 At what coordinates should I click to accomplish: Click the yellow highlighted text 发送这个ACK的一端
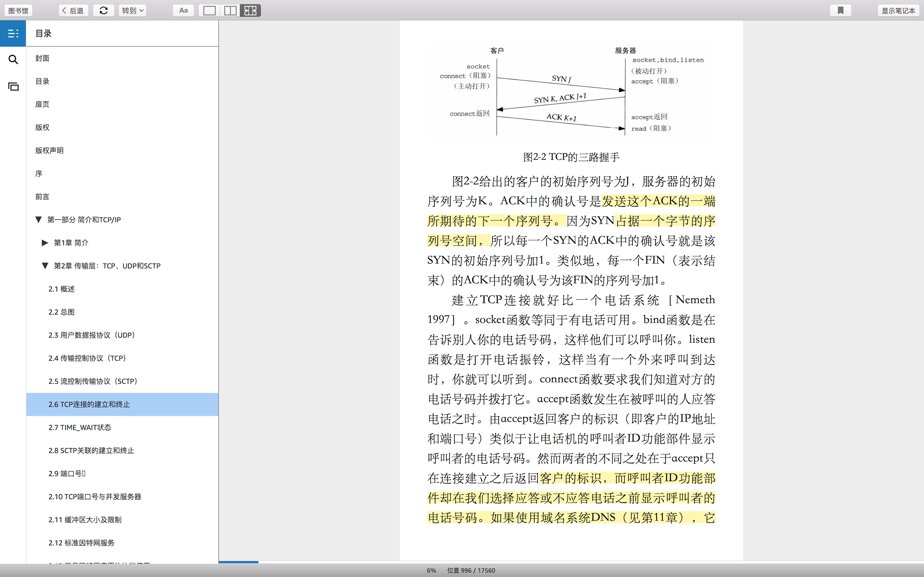click(x=658, y=201)
